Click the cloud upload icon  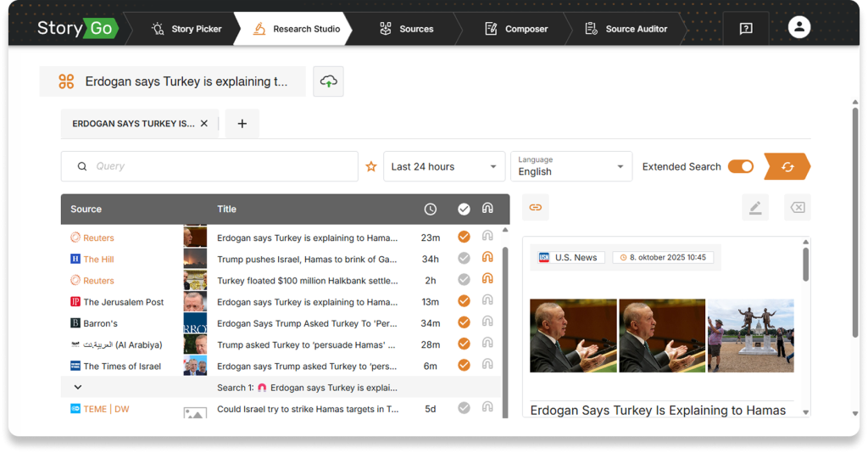(328, 81)
